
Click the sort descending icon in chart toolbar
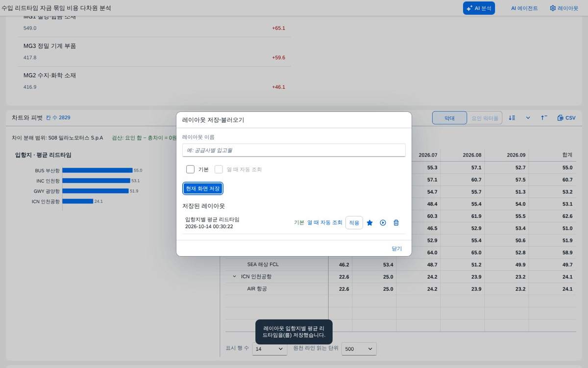click(512, 118)
